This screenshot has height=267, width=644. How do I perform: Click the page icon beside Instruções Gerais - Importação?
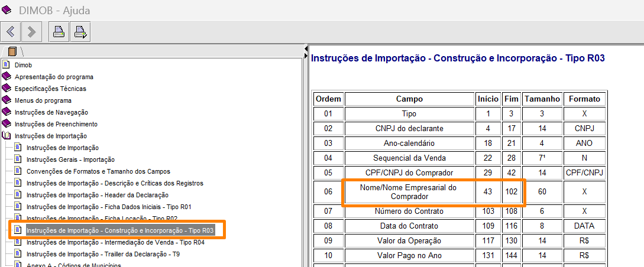point(18,159)
